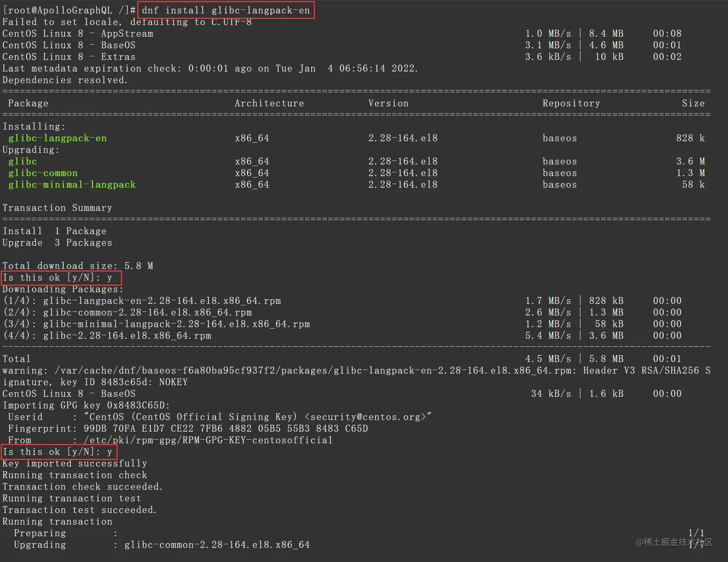The image size is (728, 562).
Task: Click the green 'glibc-minimal-langpack' package name
Action: coord(72,184)
